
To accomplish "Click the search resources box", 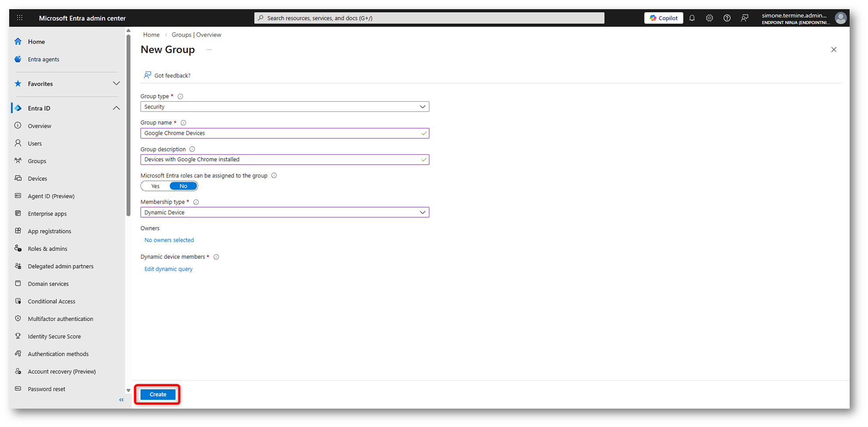I will coord(429,18).
